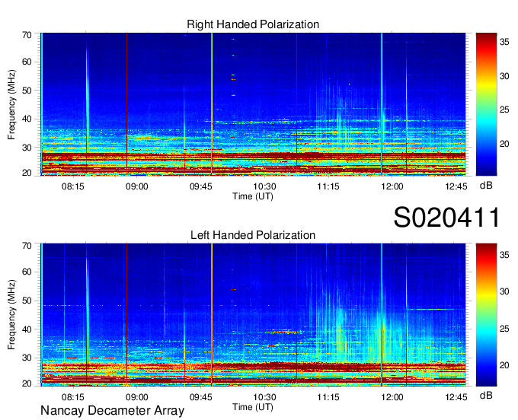518x420 pixels.
Task: Click the '40' frequency tick of the bottom plot
Action: coord(27,329)
